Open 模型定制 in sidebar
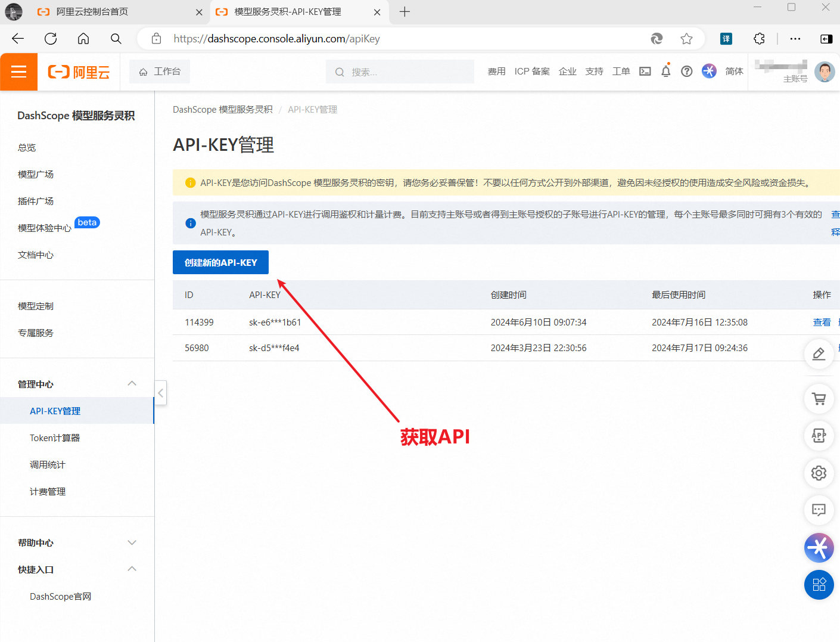The image size is (840, 642). [x=36, y=306]
